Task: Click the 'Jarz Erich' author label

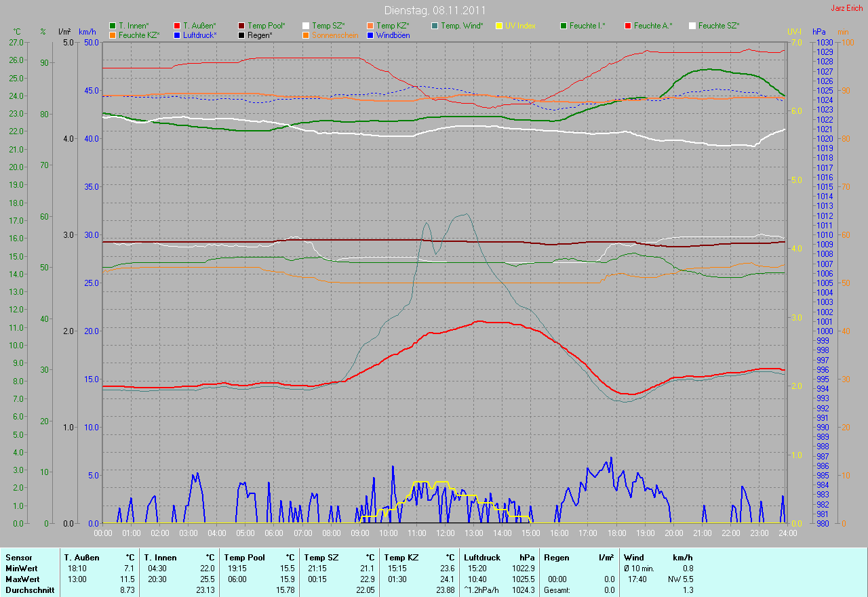Action: (x=847, y=8)
